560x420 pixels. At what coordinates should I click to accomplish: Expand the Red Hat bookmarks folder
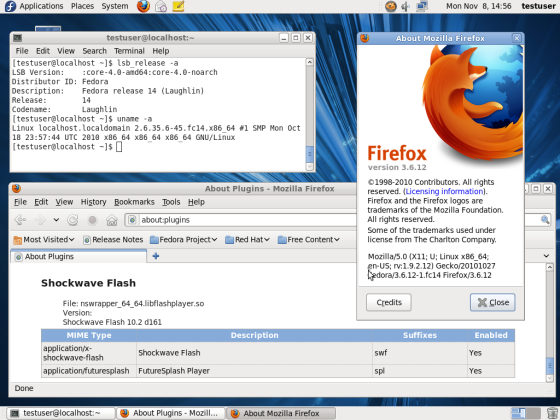point(247,240)
